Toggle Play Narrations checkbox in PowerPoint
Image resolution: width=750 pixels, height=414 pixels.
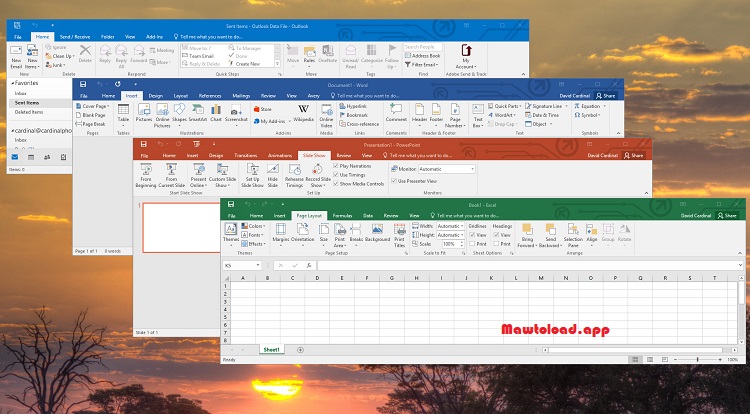[x=336, y=166]
